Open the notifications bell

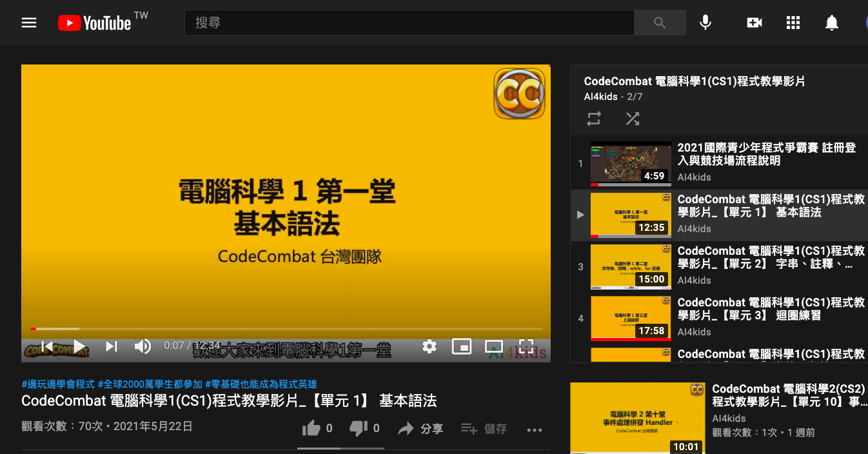tap(832, 23)
